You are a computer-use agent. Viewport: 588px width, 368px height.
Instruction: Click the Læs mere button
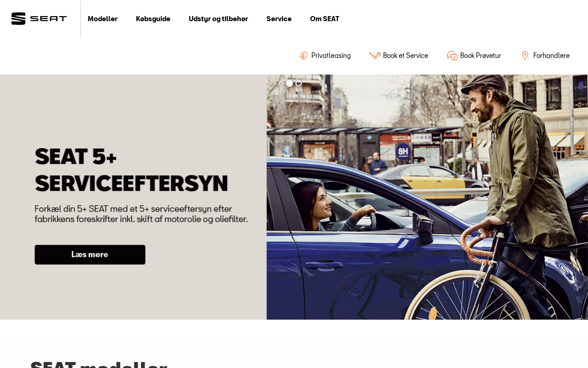click(90, 254)
